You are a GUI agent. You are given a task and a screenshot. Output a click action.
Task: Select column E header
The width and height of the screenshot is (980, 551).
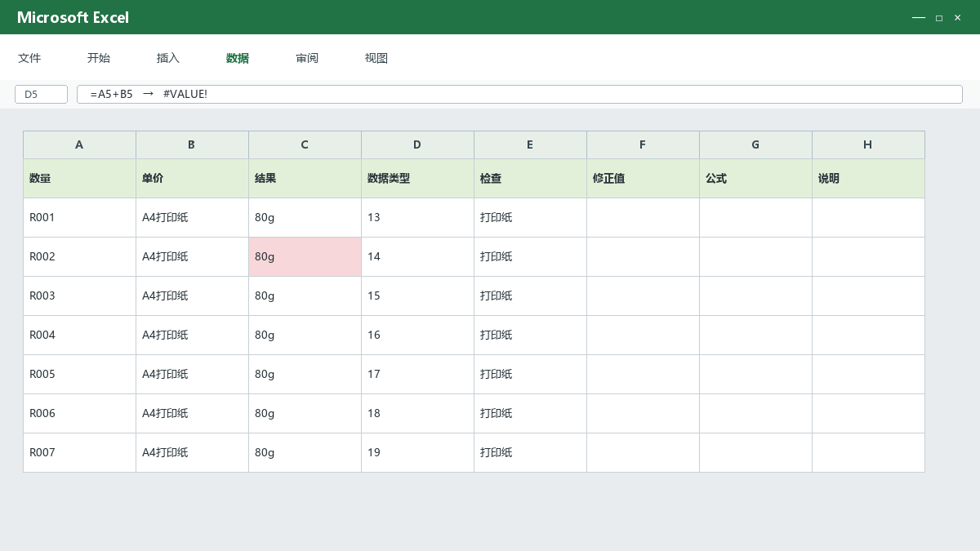point(530,144)
